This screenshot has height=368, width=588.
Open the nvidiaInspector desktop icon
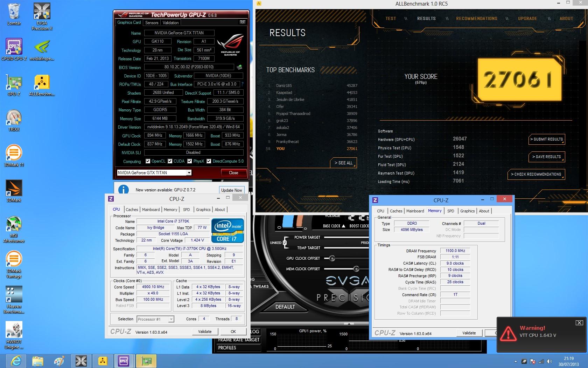tap(42, 49)
